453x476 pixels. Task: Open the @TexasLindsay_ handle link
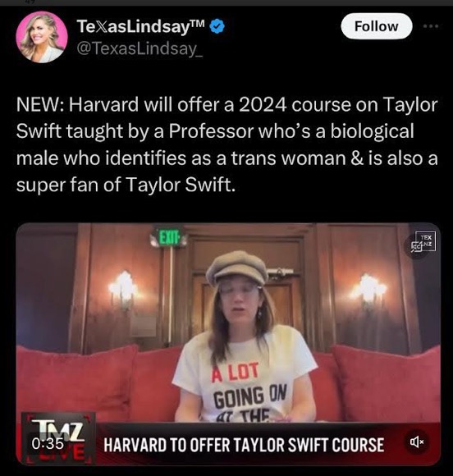point(140,48)
